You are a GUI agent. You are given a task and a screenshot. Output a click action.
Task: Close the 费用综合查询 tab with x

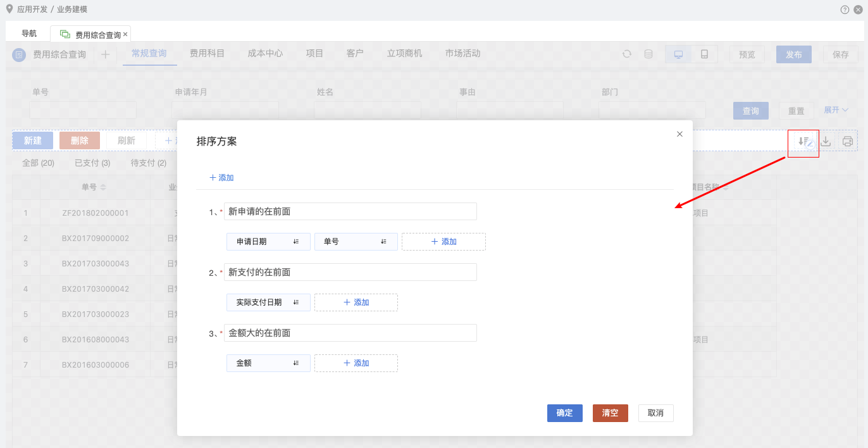tap(125, 35)
